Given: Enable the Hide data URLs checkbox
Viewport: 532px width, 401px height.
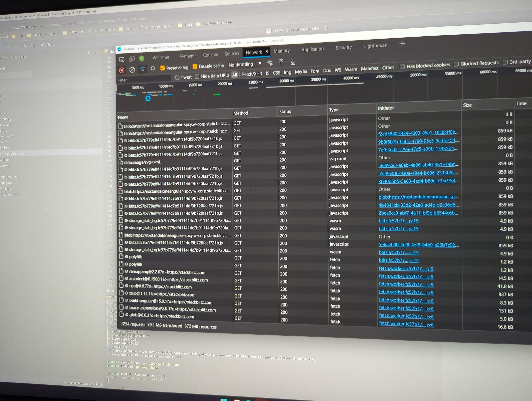Looking at the screenshot, I should coord(197,77).
